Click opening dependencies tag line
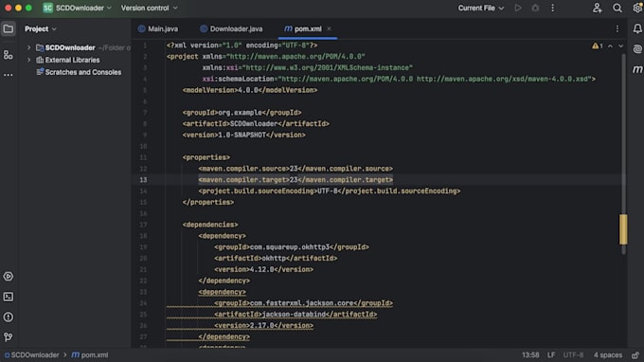644x362 pixels. pos(210,225)
